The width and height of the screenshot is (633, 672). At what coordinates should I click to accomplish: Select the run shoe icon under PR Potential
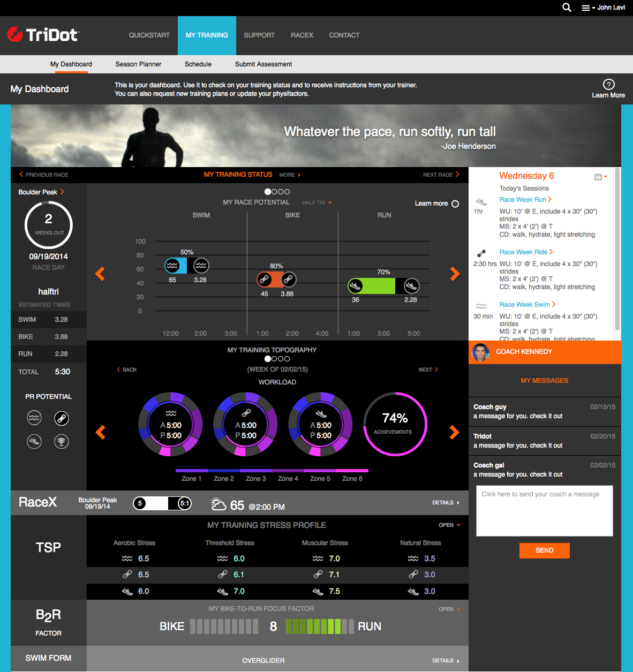coord(34,441)
